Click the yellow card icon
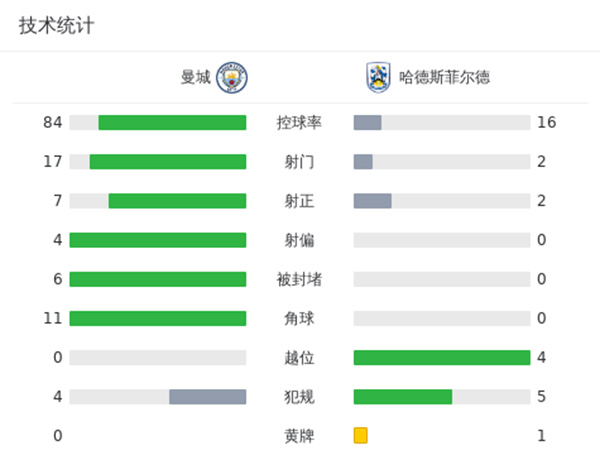 tap(361, 436)
